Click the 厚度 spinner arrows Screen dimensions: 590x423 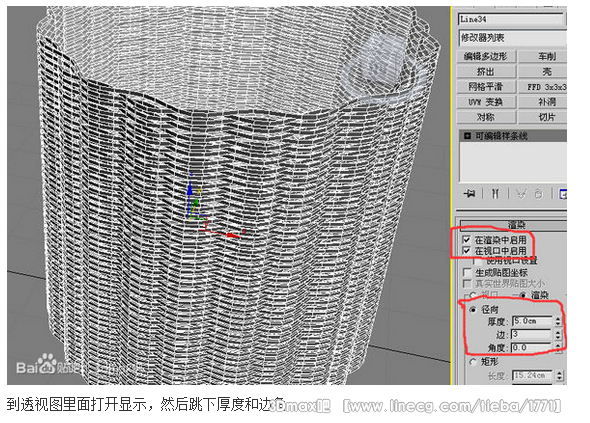[x=558, y=321]
